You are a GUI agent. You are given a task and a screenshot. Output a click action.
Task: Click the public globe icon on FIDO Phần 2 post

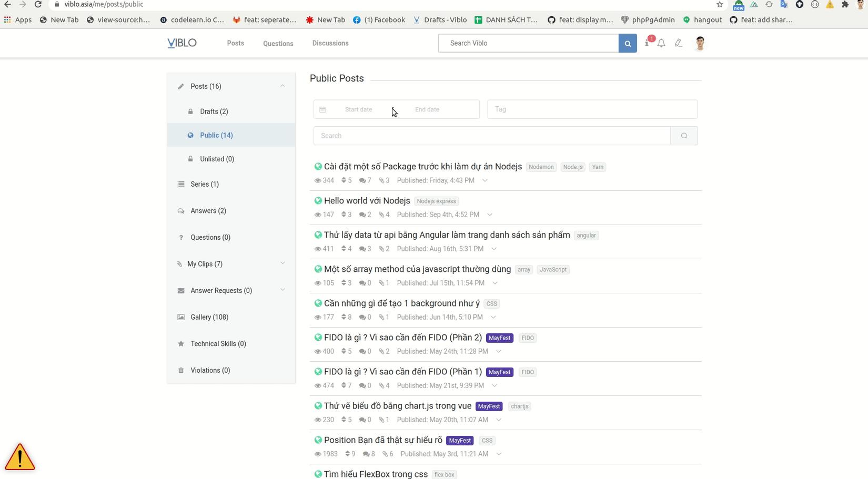318,338
